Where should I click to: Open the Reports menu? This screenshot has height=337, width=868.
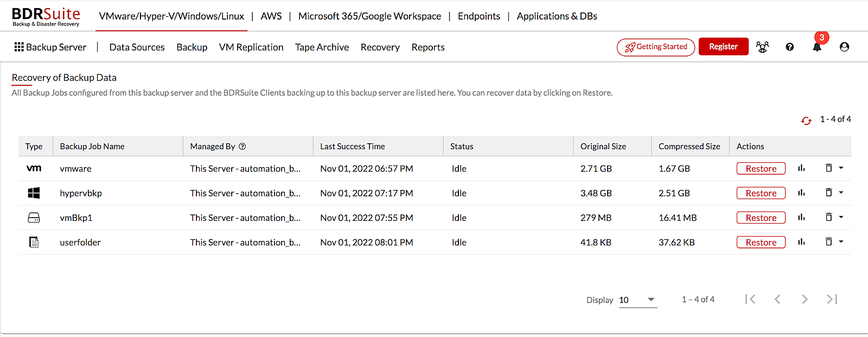click(428, 47)
